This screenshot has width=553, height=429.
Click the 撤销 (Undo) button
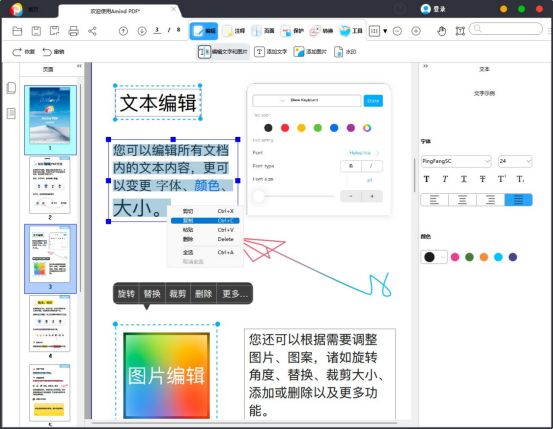click(53, 52)
